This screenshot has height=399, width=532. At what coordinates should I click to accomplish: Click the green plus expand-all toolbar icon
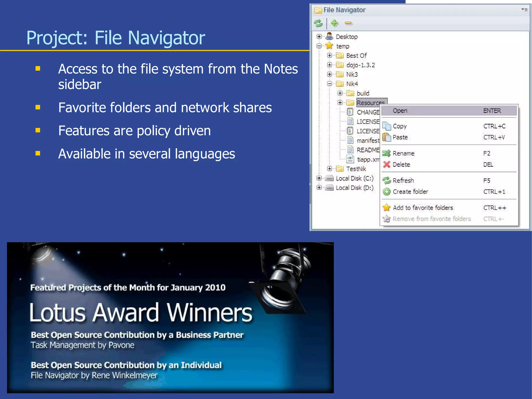(x=335, y=23)
